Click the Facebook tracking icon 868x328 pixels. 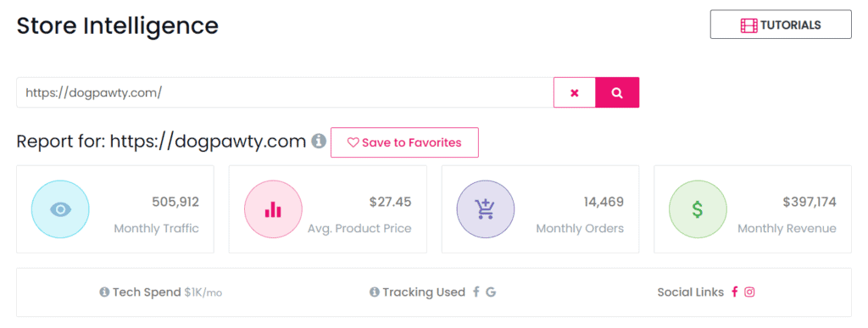coord(476,292)
